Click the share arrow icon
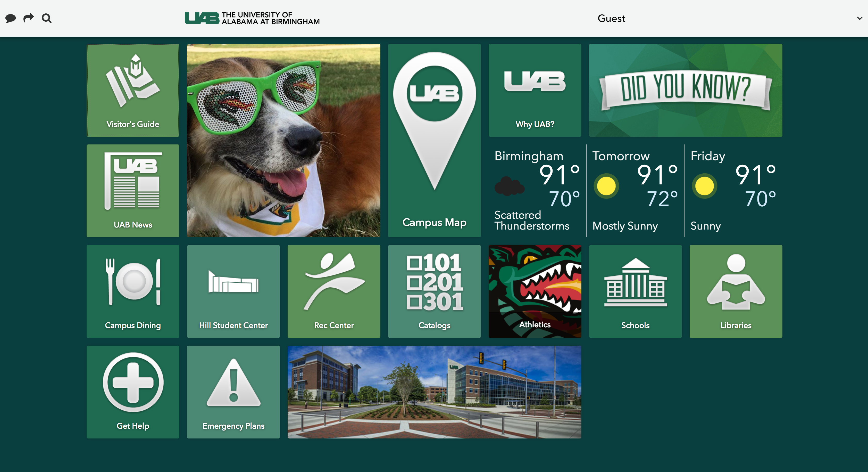Viewport: 868px width, 472px height. 29,18
